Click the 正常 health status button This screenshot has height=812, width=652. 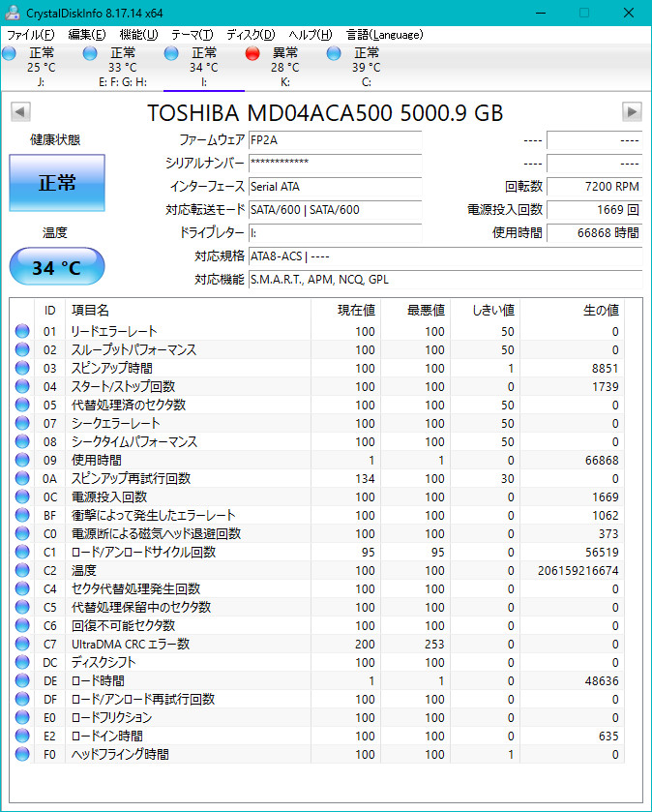(x=57, y=183)
